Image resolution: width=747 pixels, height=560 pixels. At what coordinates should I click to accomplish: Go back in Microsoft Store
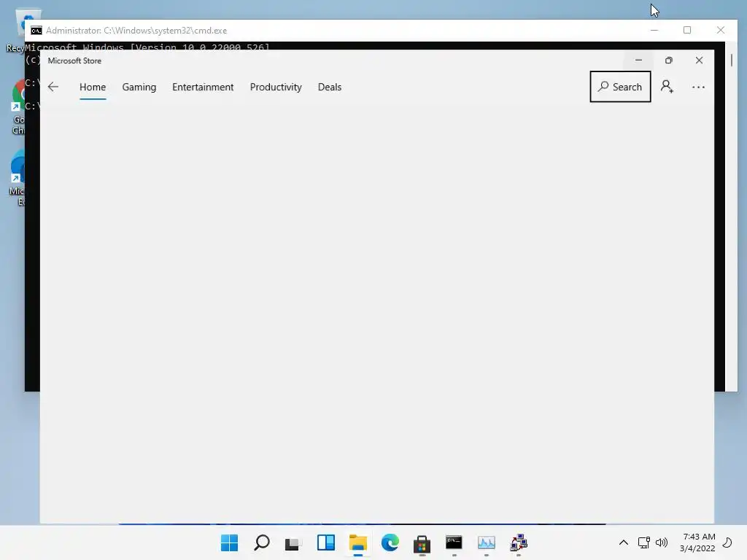53,87
